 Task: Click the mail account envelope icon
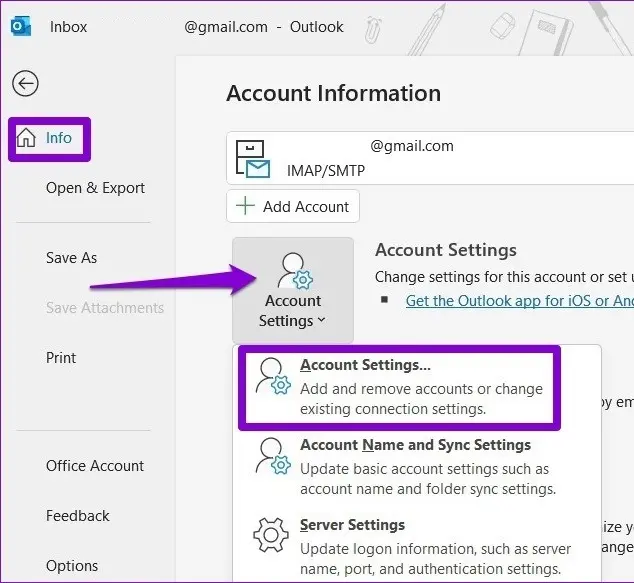pyautogui.click(x=253, y=160)
